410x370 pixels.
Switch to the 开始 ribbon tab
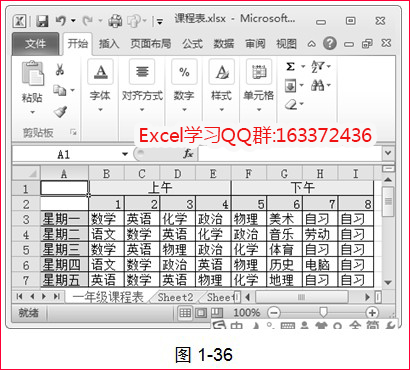click(x=77, y=44)
